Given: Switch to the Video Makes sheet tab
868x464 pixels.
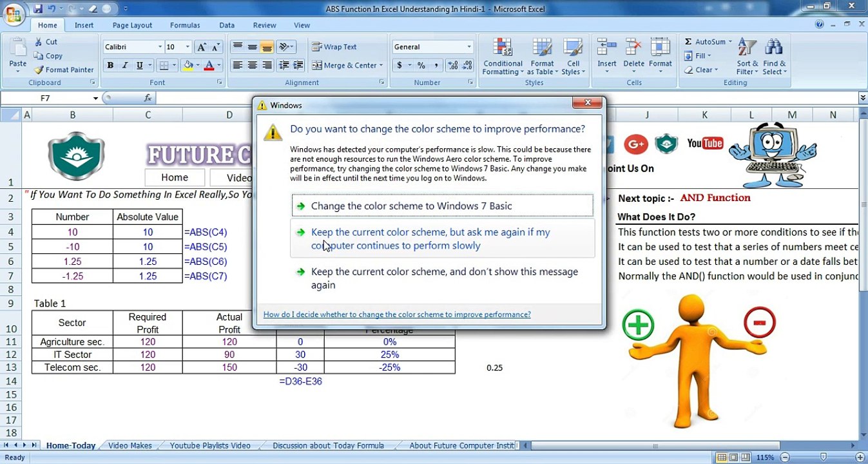Looking at the screenshot, I should 130,445.
